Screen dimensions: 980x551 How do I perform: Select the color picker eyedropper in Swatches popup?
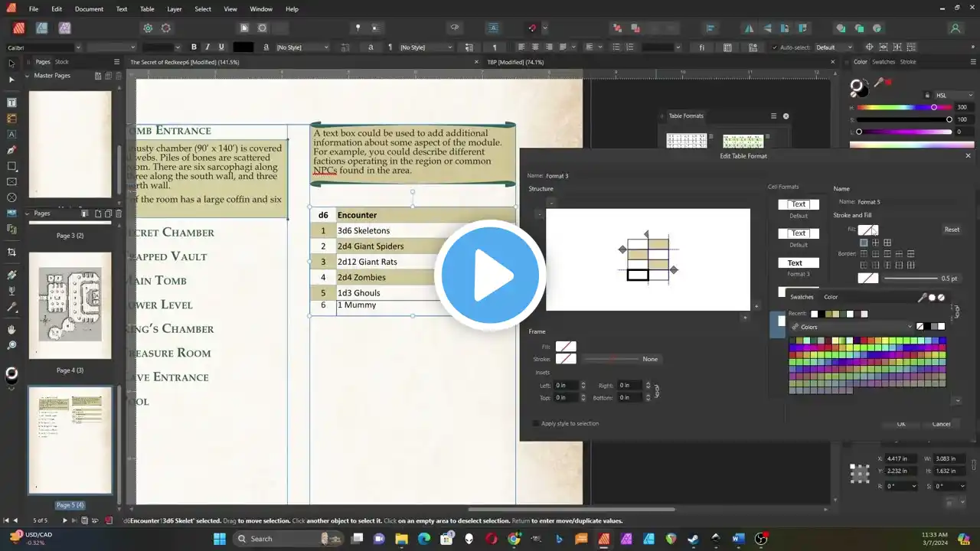click(x=923, y=297)
